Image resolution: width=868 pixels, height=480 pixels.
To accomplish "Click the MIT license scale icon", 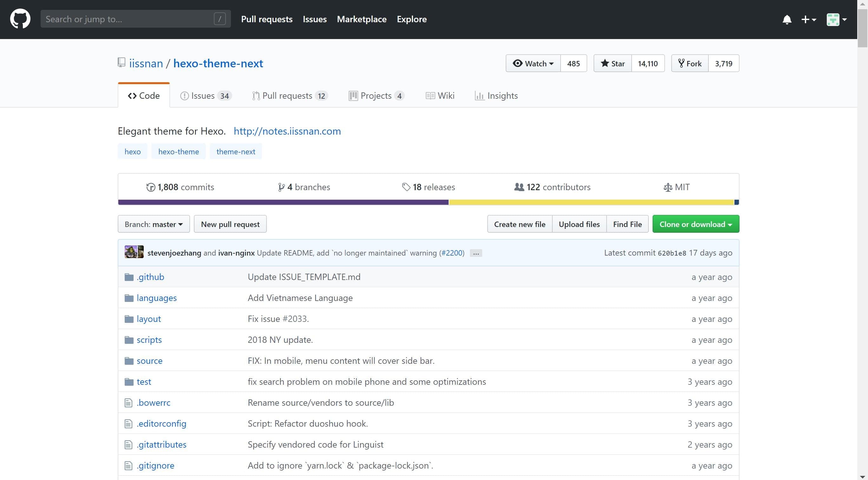I will click(667, 187).
